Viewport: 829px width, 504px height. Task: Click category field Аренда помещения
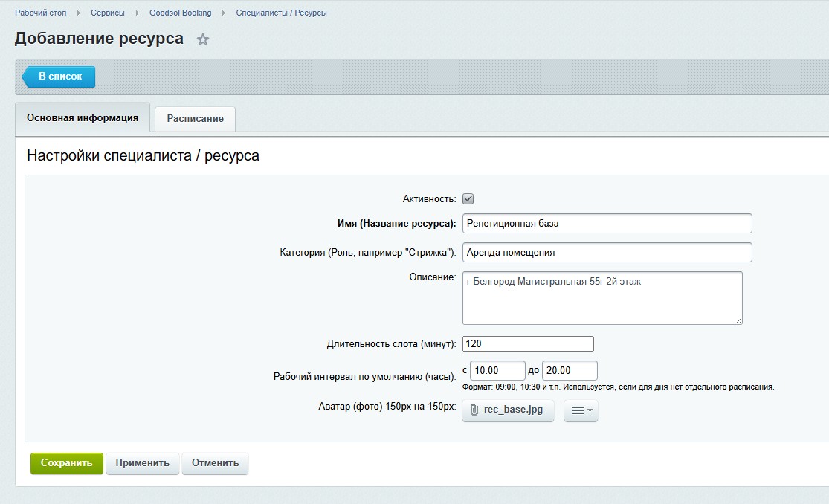(607, 252)
